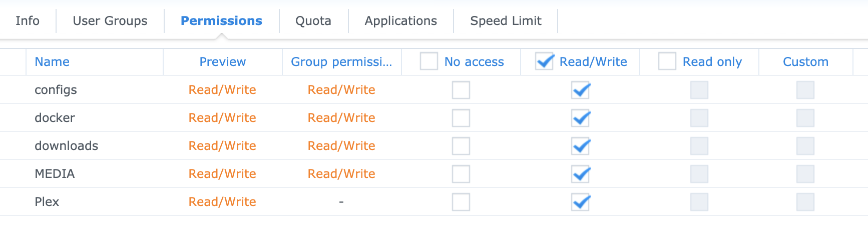Open the User Groups tab
868x236 pixels.
click(x=110, y=21)
